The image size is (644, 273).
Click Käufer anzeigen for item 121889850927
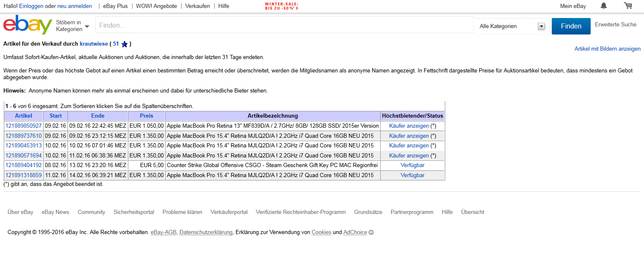(x=409, y=126)
